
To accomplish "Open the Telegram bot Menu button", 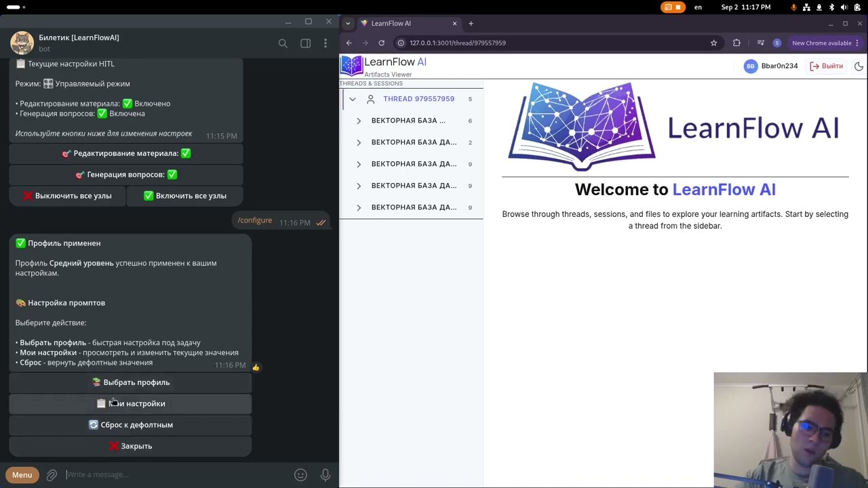I will click(22, 475).
